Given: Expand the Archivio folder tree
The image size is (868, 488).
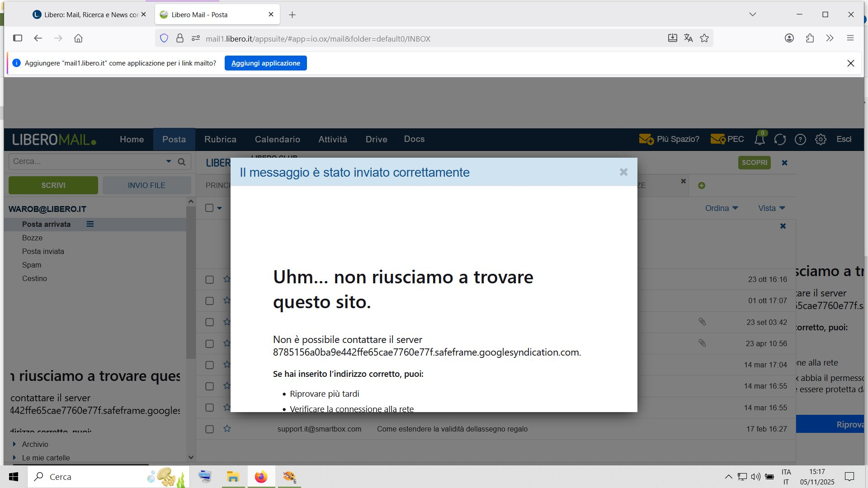Looking at the screenshot, I should [14, 444].
